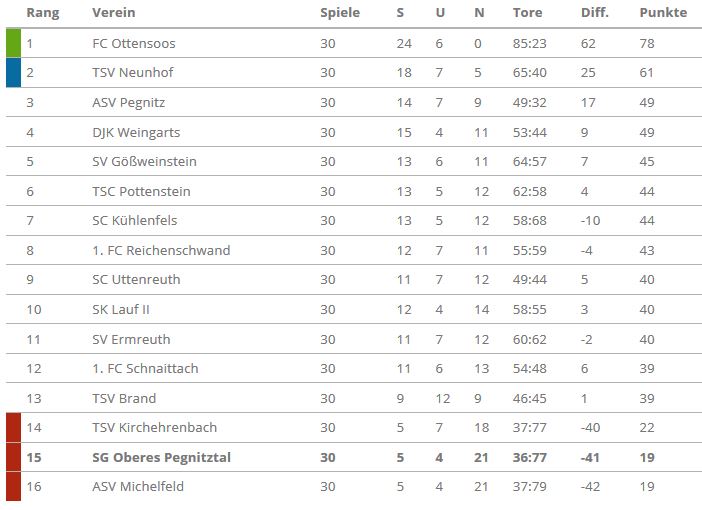Open 1. FC Reichenschwand club link

[x=161, y=250]
